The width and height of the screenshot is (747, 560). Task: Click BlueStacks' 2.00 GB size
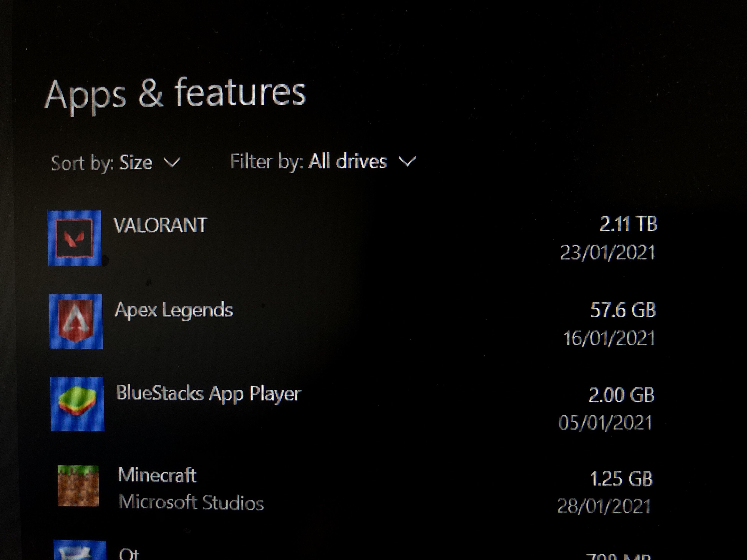point(621,395)
